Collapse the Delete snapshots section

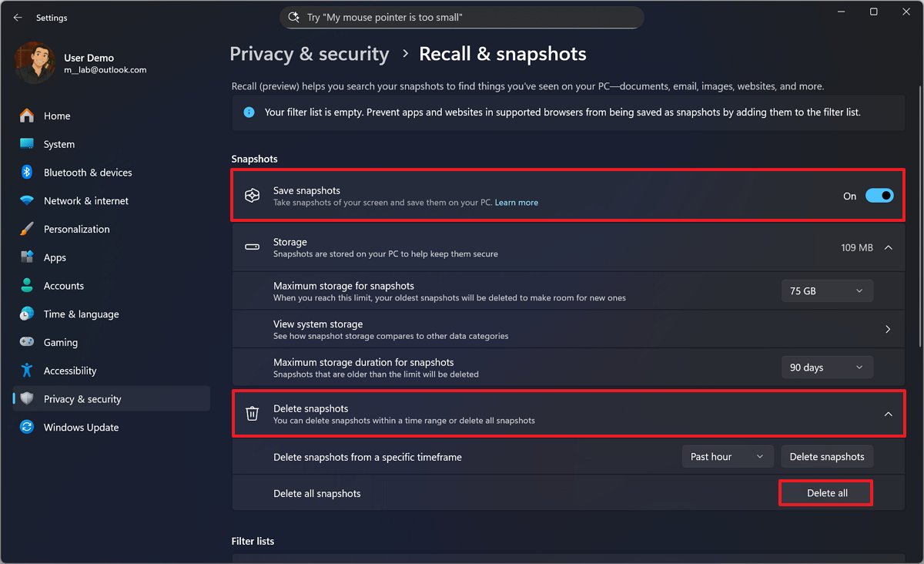tap(887, 413)
